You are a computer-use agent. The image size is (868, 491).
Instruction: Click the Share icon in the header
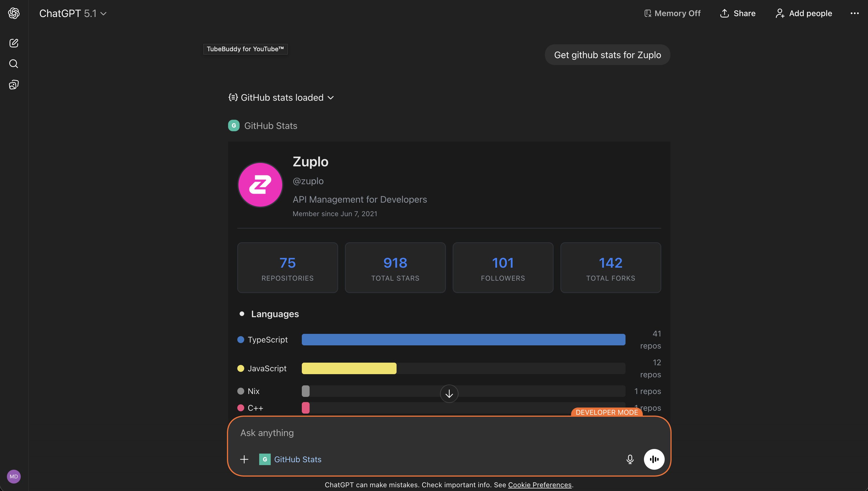tap(725, 13)
